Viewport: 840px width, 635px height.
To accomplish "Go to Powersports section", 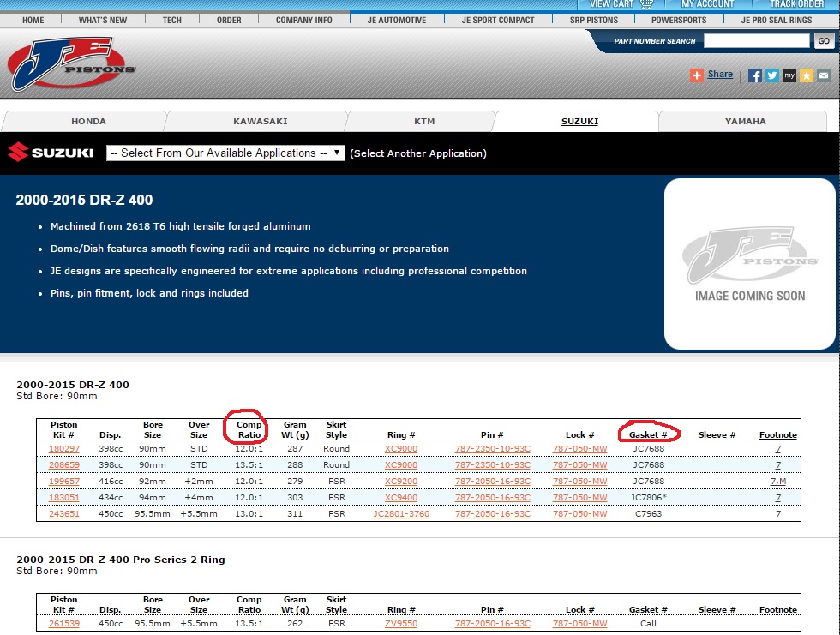I will (679, 20).
